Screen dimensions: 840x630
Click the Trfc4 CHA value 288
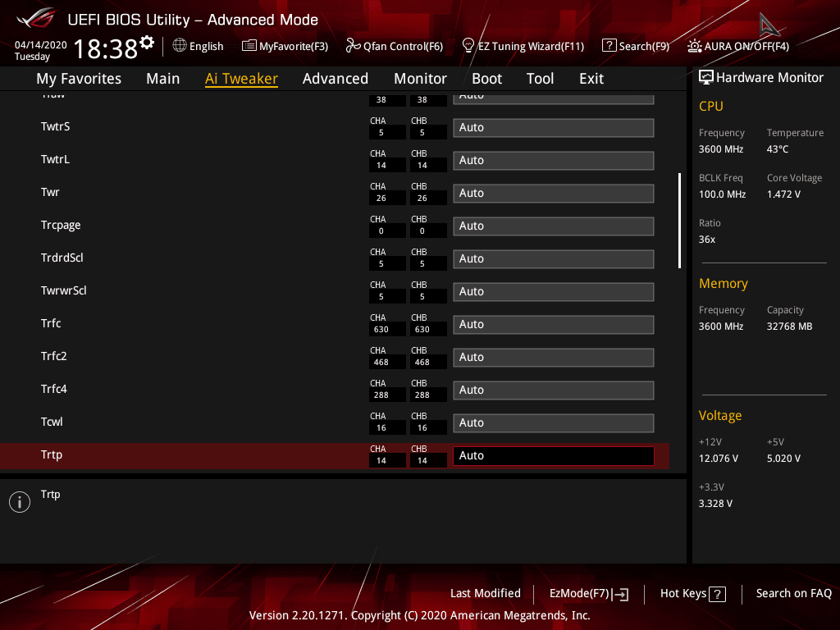(x=381, y=395)
